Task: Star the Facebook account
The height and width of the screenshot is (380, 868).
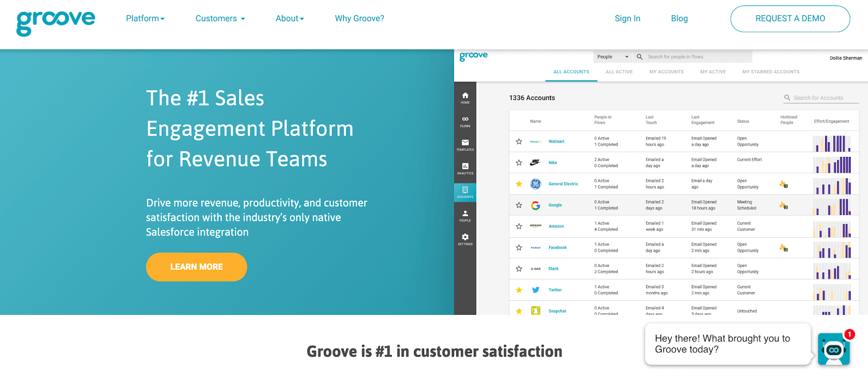Action: pos(519,248)
